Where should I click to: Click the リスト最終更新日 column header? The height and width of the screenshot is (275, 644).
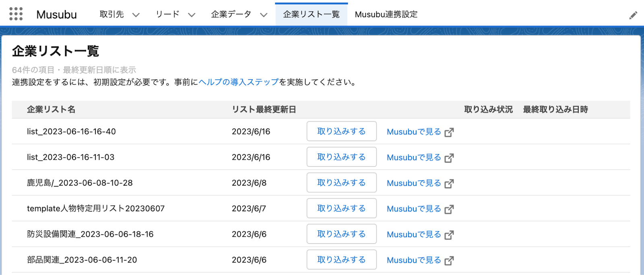pos(264,110)
